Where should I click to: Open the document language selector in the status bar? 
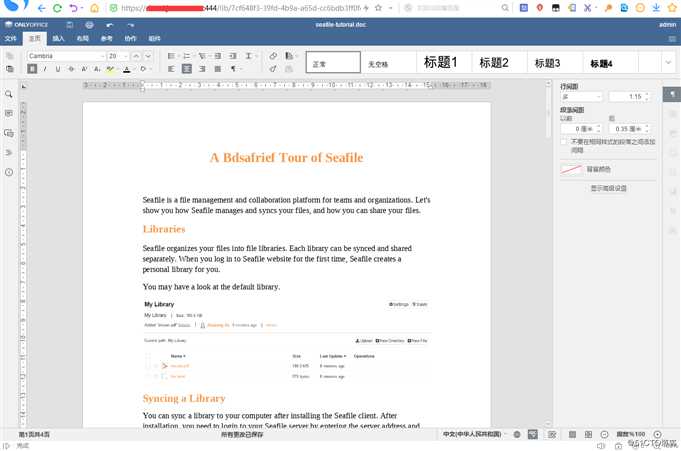click(x=475, y=434)
